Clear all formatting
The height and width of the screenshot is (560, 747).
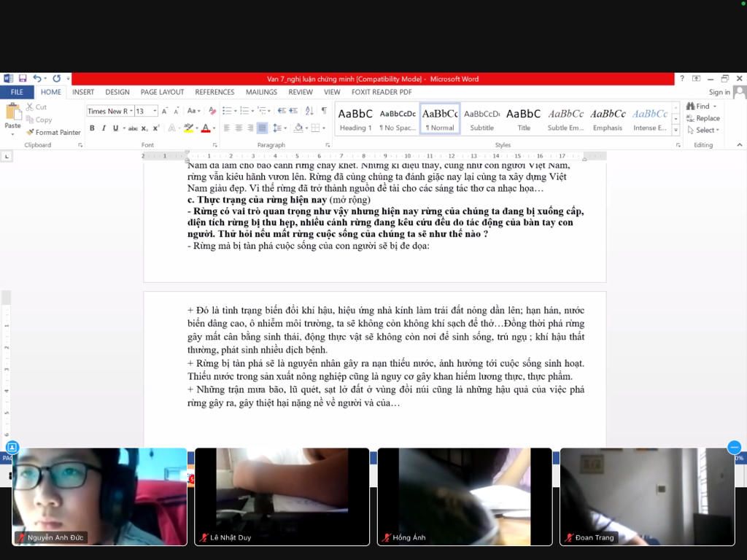click(212, 111)
